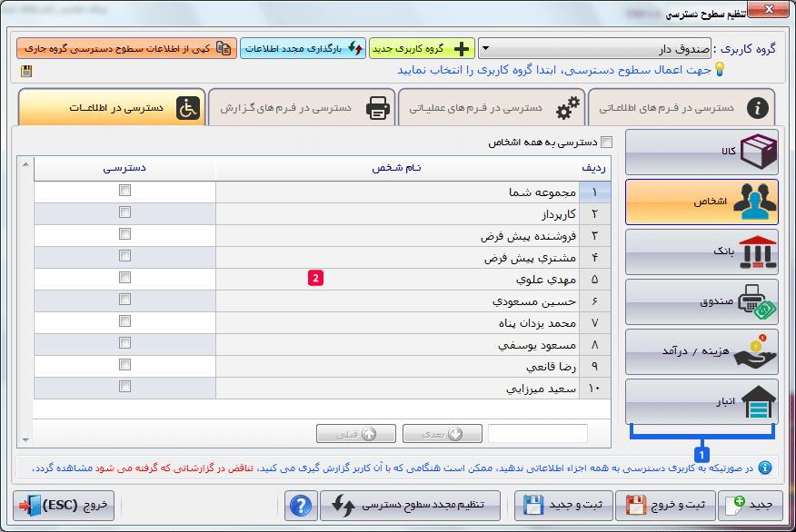
Task: Focus the search field beside the بعدی button
Action: [x=538, y=434]
